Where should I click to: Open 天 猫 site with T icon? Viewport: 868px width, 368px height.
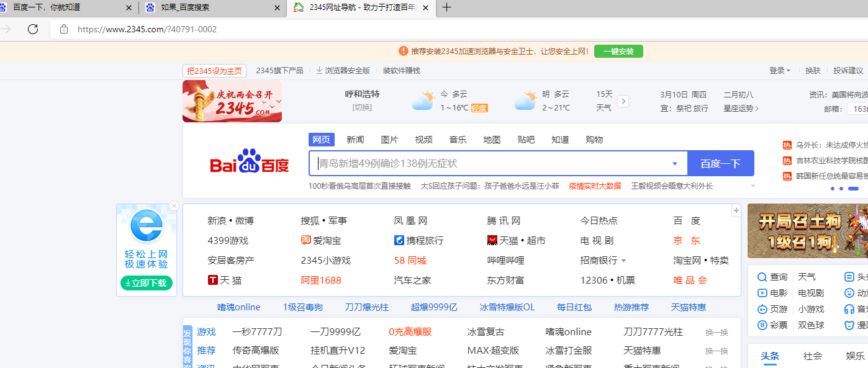tap(225, 280)
